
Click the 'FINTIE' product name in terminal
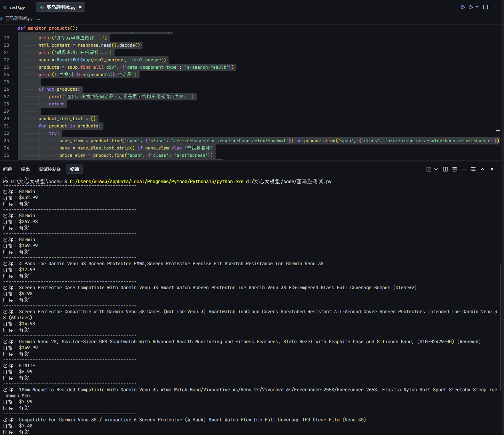pos(27,366)
